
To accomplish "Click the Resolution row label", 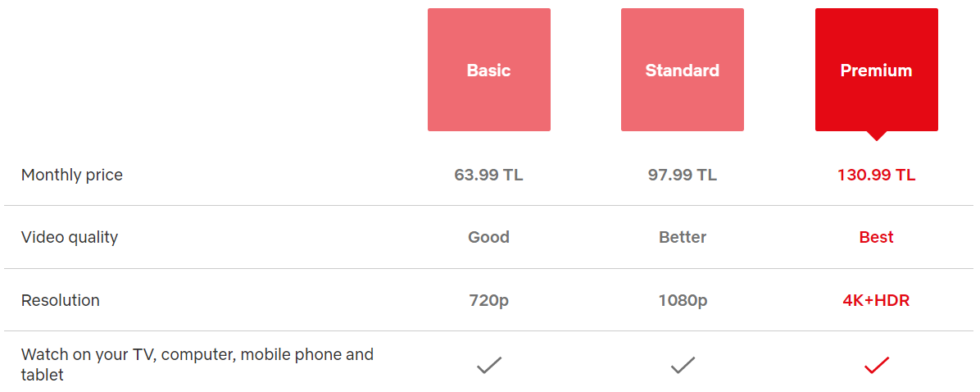I will pyautogui.click(x=60, y=301).
